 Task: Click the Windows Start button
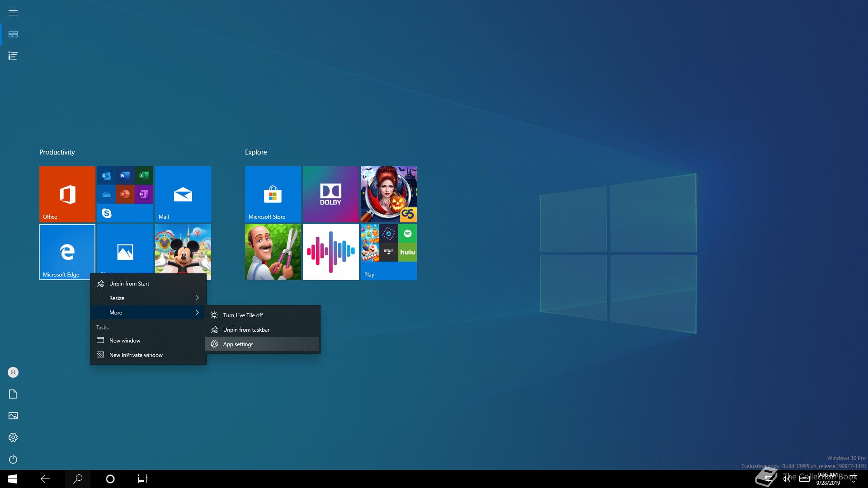pos(13,479)
